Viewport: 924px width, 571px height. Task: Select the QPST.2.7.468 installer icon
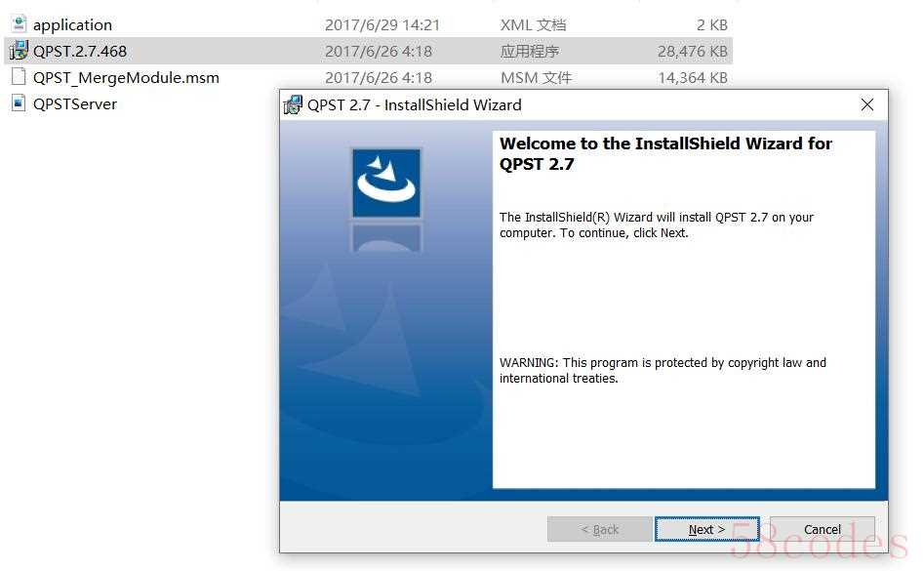[19, 51]
